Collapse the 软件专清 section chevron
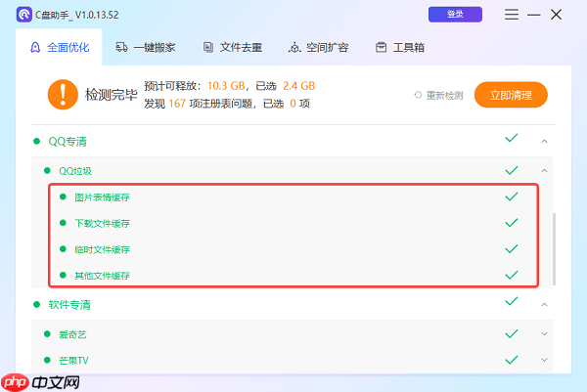The height and width of the screenshot is (392, 587). [x=544, y=305]
